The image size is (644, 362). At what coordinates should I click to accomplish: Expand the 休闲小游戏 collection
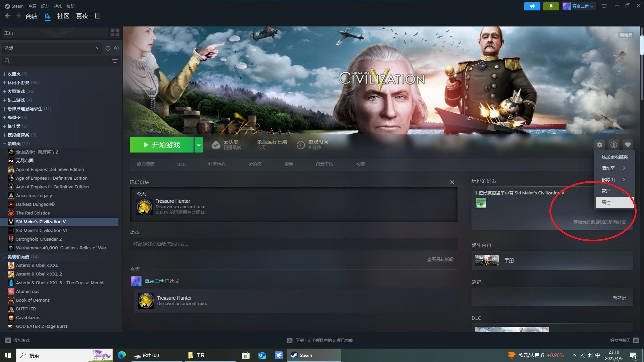coord(4,83)
